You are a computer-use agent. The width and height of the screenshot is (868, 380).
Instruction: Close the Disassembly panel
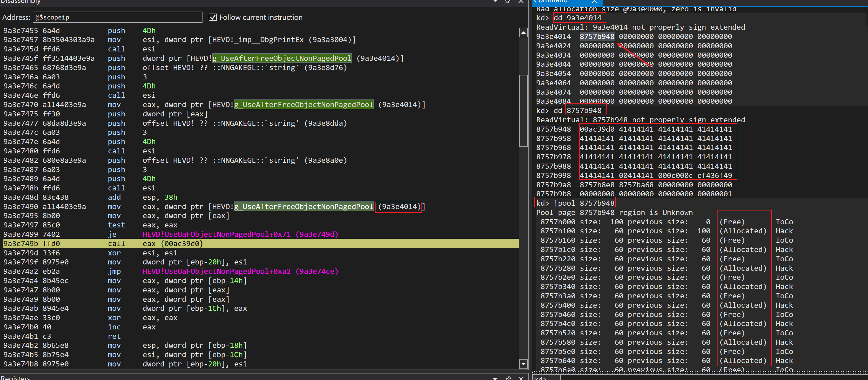tap(521, 1)
